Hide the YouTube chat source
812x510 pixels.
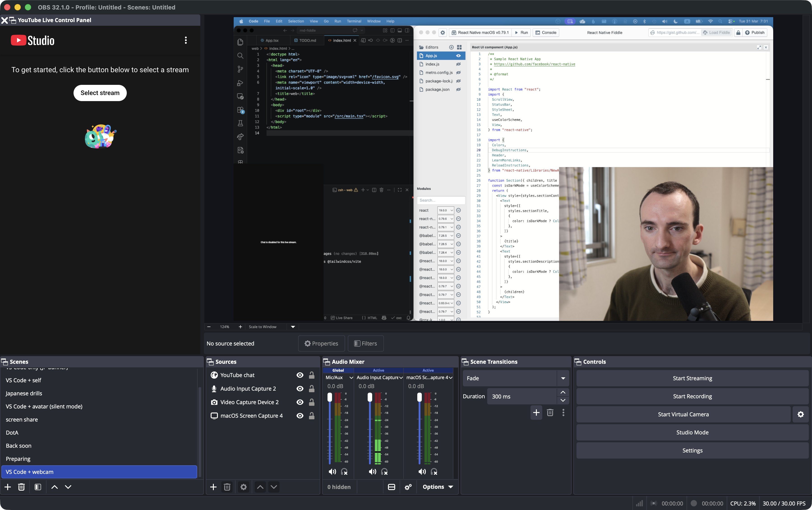[300, 375]
